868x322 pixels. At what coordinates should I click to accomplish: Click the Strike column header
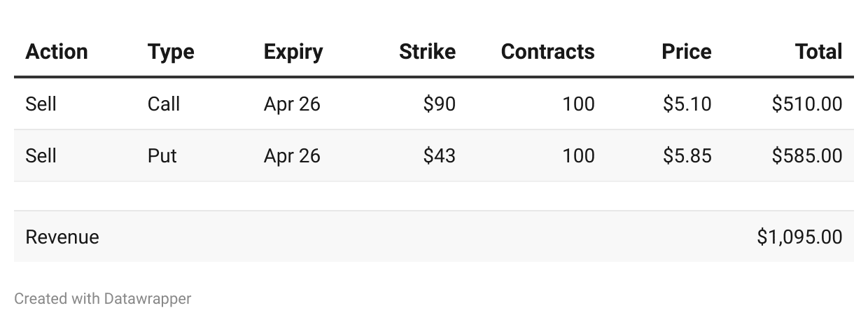click(x=427, y=52)
